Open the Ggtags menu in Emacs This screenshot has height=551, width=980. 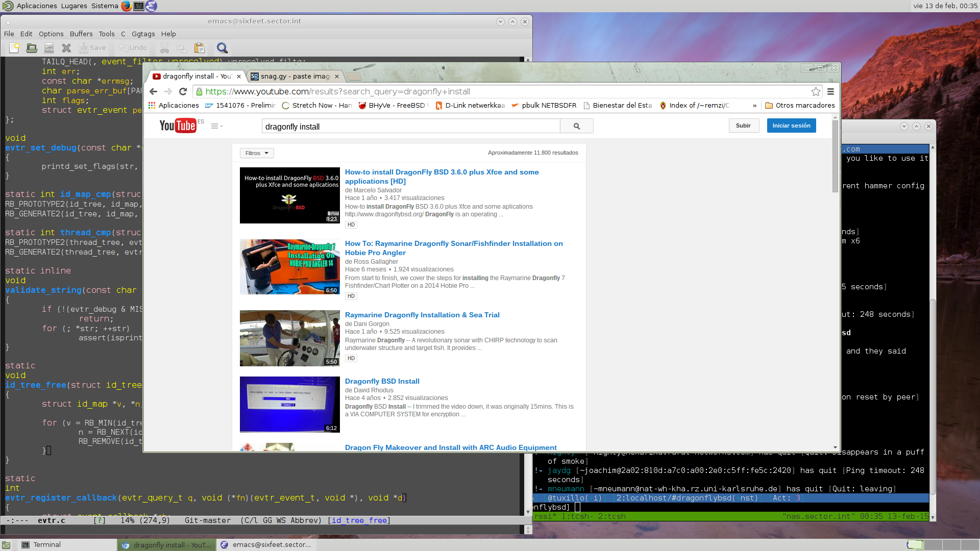143,34
